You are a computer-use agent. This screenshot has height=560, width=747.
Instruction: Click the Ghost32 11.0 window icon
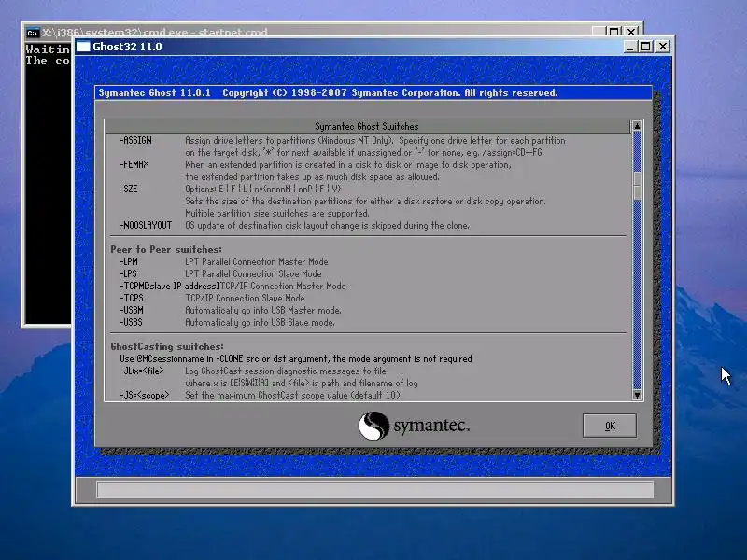[x=83, y=47]
